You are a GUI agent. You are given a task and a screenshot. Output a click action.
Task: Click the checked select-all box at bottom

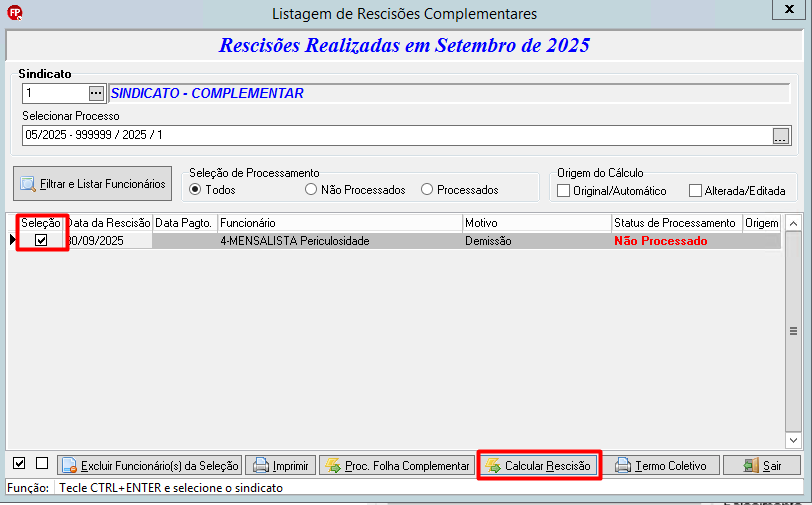click(x=19, y=463)
